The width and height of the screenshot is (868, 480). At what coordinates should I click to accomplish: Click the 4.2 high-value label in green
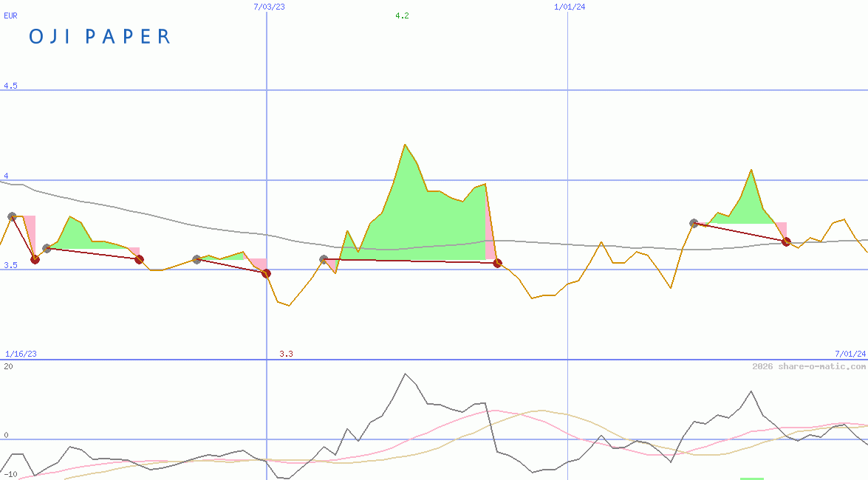coord(401,15)
